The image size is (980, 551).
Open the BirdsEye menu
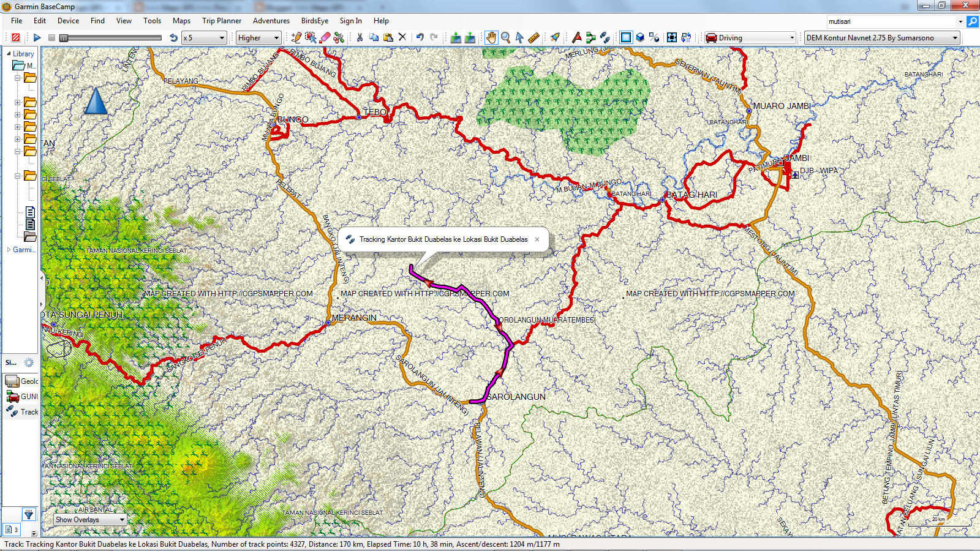[315, 21]
